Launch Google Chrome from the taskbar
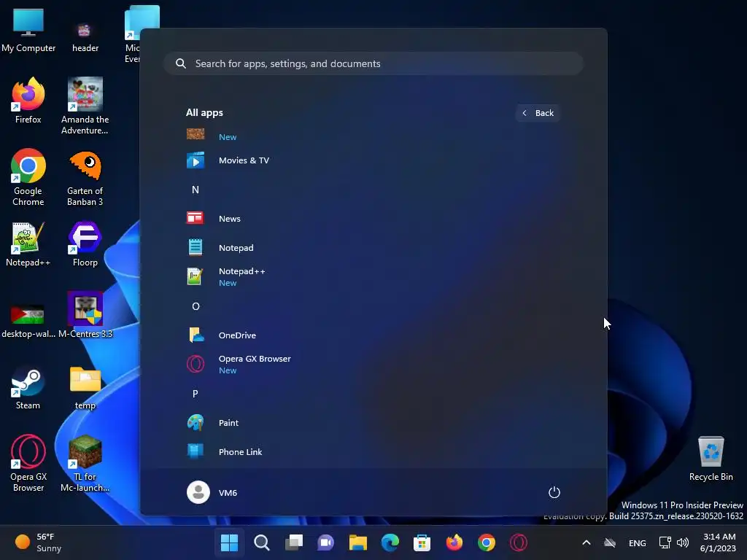Screen dimensions: 747x560 (487, 542)
